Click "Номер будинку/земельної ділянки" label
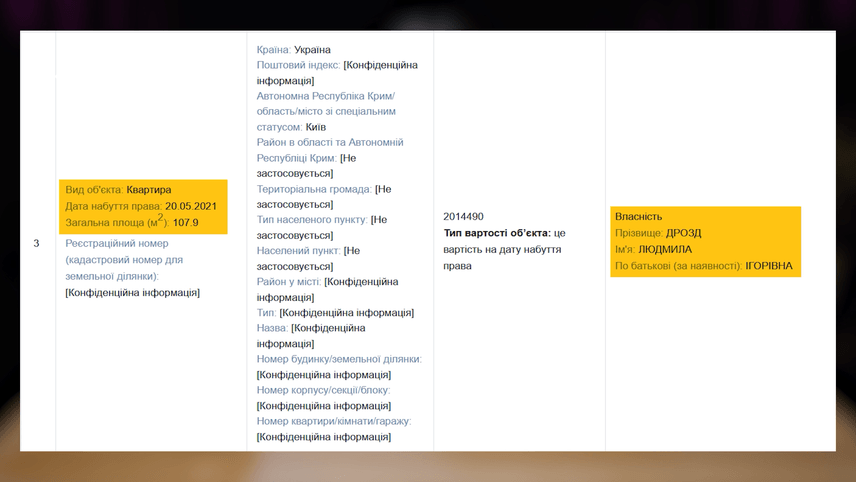 click(x=339, y=359)
